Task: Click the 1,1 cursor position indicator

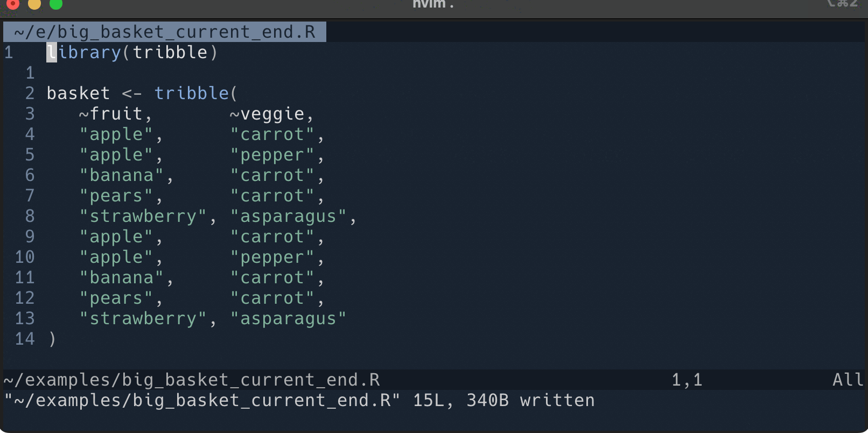Action: coord(687,380)
